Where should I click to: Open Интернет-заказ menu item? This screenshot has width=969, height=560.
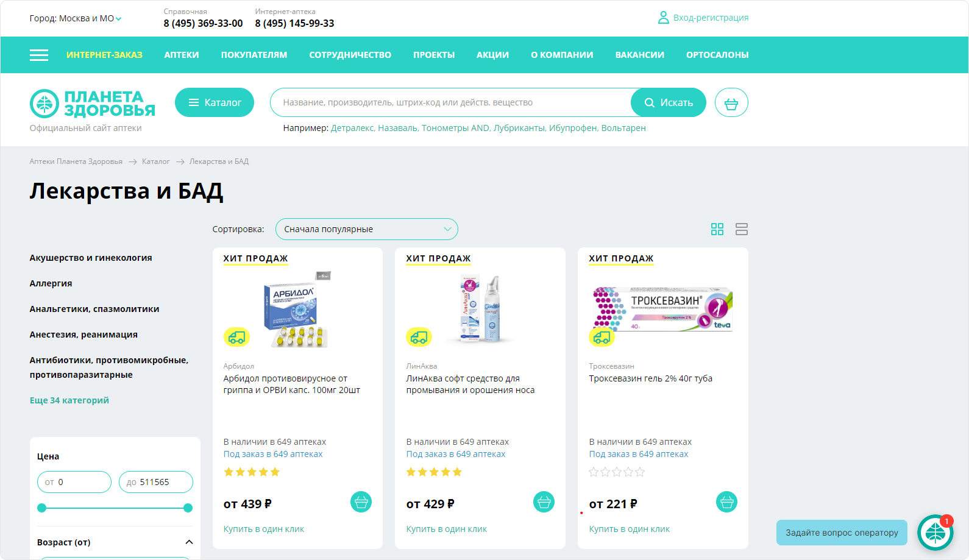click(x=104, y=55)
